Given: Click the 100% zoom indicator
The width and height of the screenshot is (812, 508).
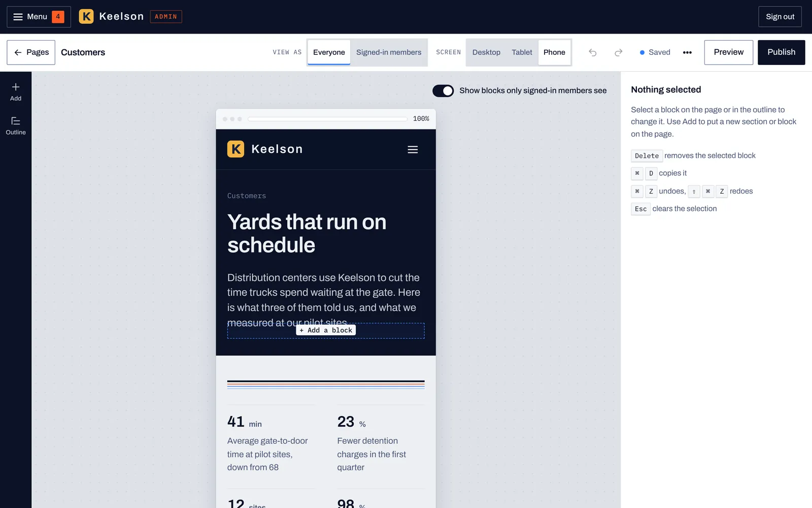Looking at the screenshot, I should pos(421,119).
